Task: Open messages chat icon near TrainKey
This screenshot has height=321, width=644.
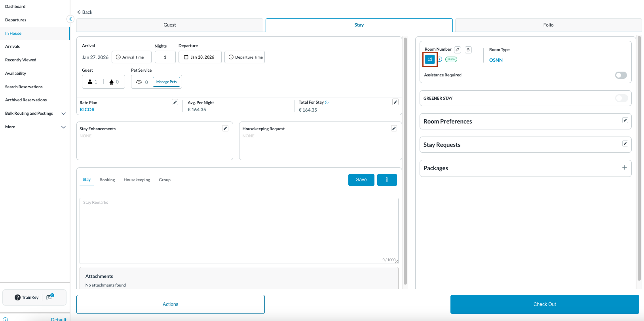Action: click(x=49, y=297)
